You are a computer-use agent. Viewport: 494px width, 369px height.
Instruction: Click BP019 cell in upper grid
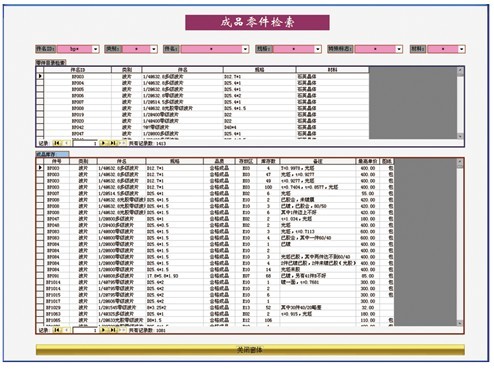[78, 114]
